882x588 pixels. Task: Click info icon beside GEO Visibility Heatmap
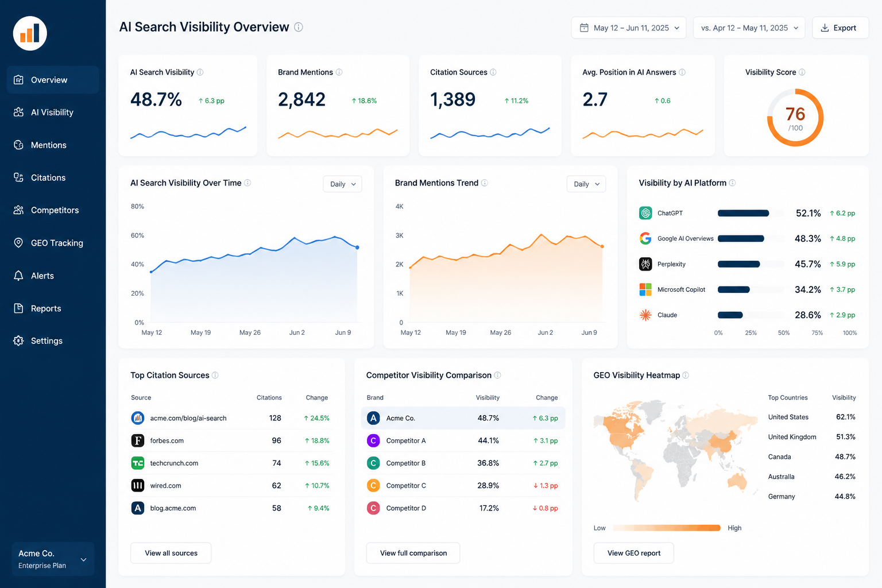coord(686,375)
